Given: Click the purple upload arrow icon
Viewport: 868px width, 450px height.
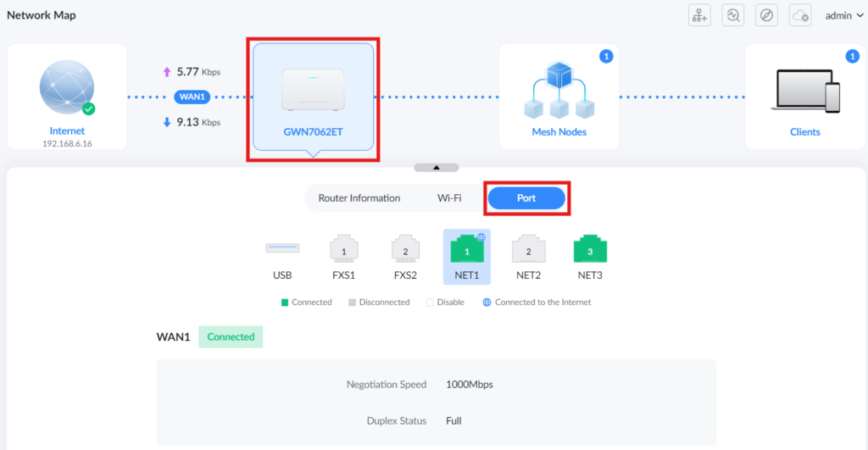Looking at the screenshot, I should (x=167, y=72).
